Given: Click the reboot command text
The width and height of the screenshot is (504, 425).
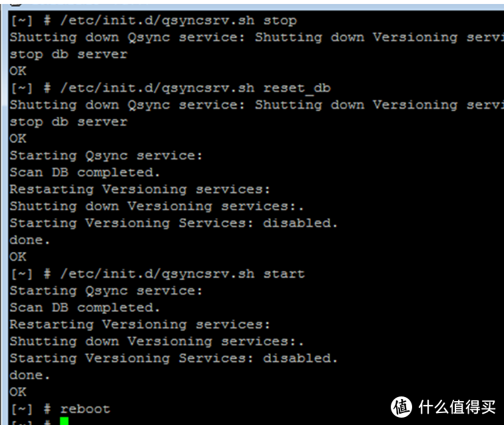Looking at the screenshot, I should tap(85, 408).
